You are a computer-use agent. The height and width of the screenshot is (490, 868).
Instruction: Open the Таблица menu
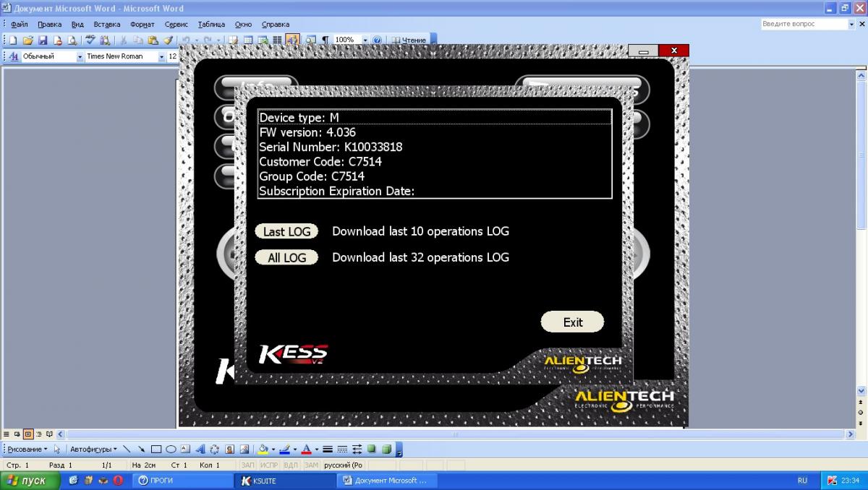click(211, 24)
